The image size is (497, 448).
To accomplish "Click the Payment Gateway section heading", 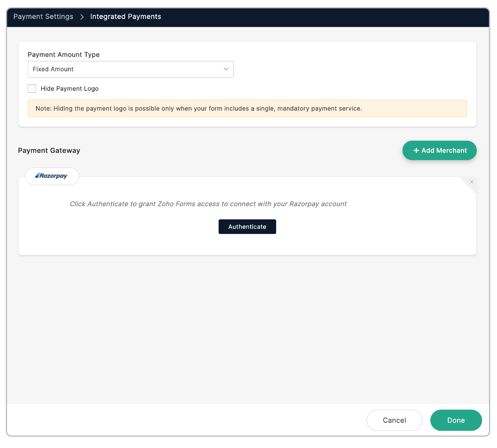I will click(x=49, y=150).
